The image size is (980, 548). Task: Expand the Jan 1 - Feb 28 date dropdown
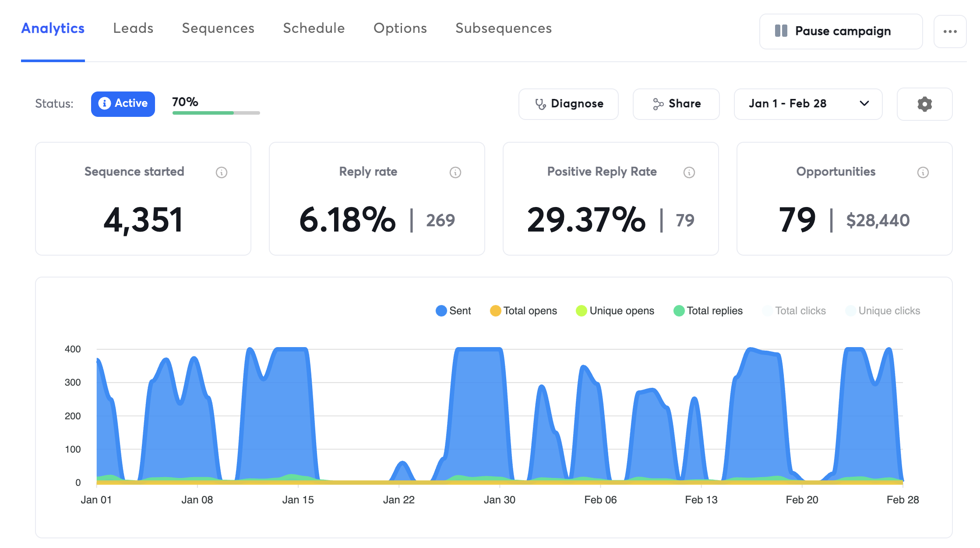(787, 104)
